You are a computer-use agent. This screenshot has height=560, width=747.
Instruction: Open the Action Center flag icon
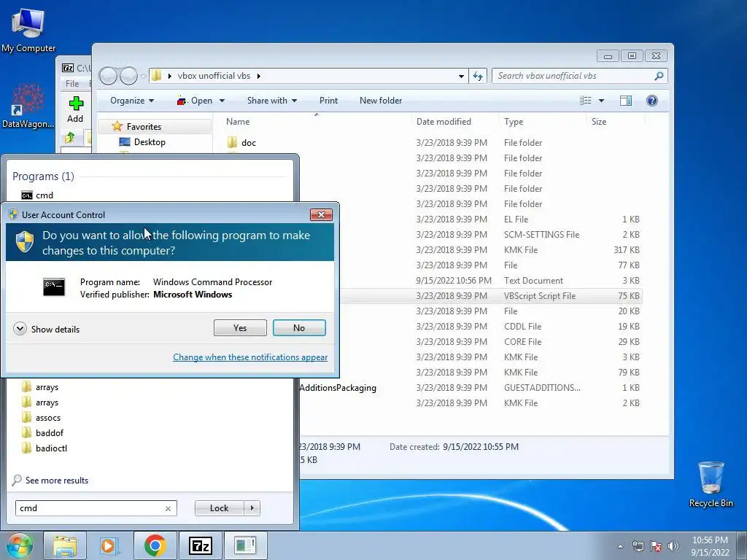point(656,546)
